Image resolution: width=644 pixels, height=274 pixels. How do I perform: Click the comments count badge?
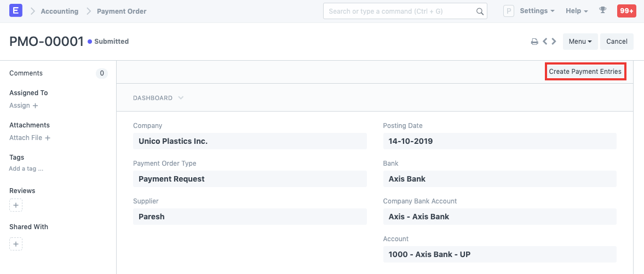click(102, 73)
